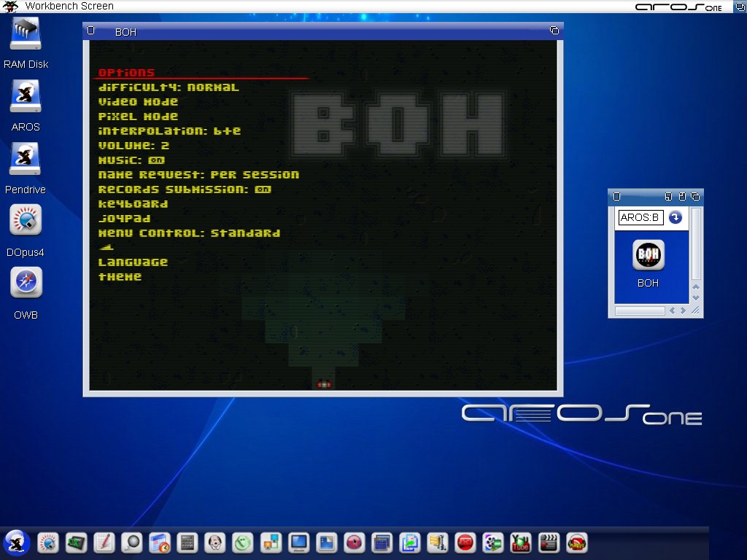The height and width of the screenshot is (560, 747).
Task: Click the magnifier search icon in dock
Action: tap(131, 542)
